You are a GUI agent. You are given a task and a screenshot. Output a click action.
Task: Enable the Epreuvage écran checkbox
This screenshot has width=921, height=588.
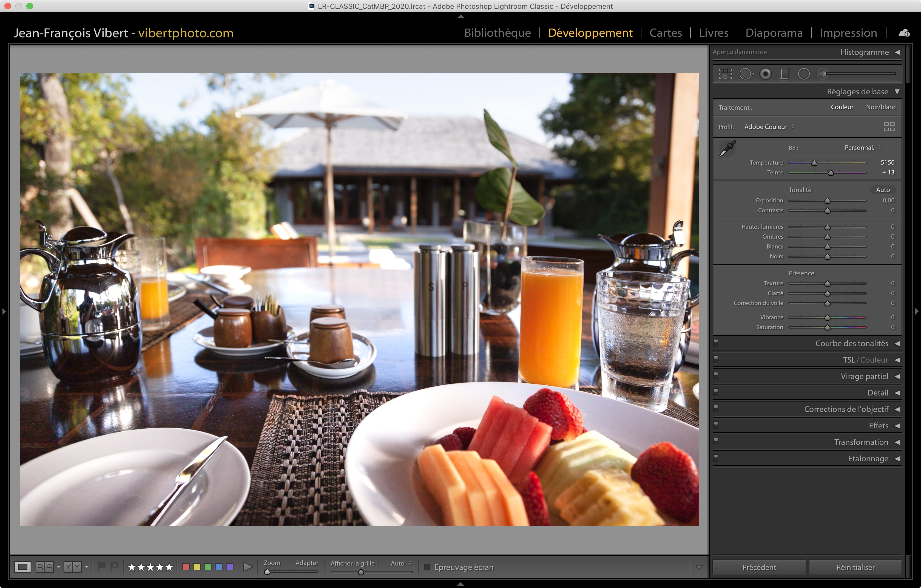[427, 567]
